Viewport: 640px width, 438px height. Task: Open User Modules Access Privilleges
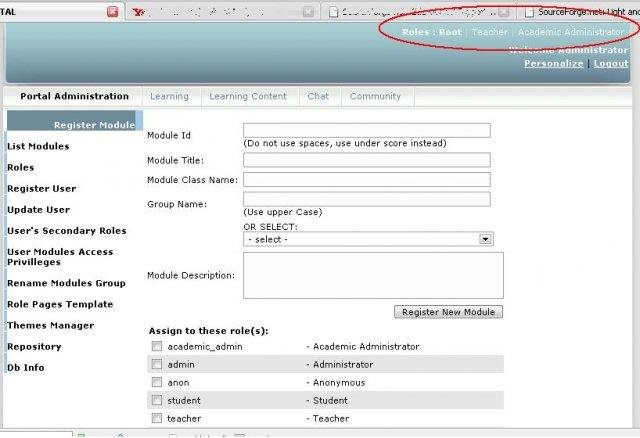click(60, 257)
